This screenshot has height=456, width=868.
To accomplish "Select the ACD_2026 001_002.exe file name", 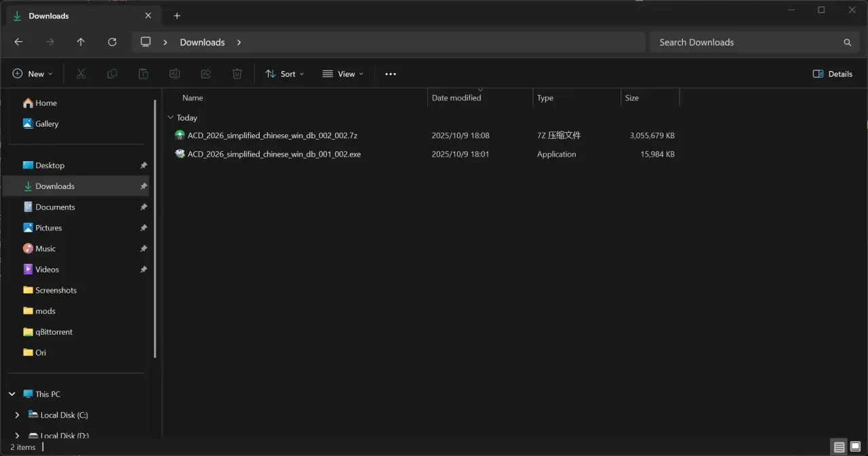I will [274, 154].
